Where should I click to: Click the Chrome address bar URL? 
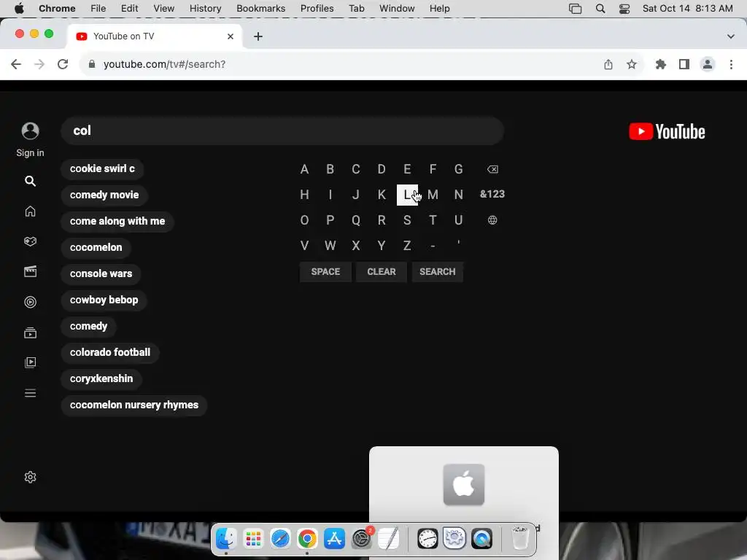coord(164,64)
